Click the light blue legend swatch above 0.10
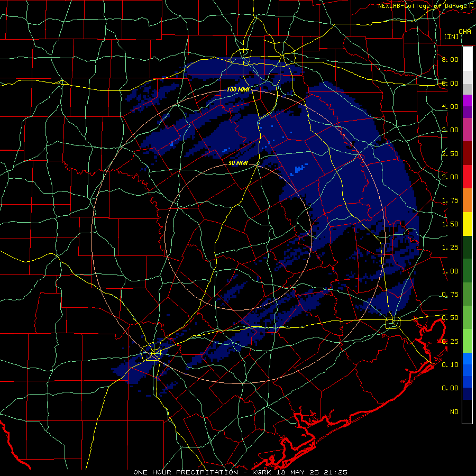This screenshot has height=476, width=476. (x=467, y=359)
